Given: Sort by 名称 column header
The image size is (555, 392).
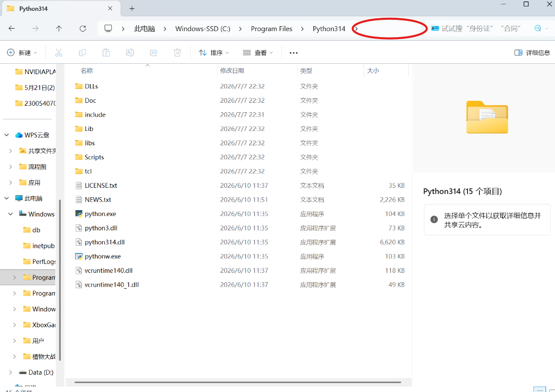Looking at the screenshot, I should point(86,71).
